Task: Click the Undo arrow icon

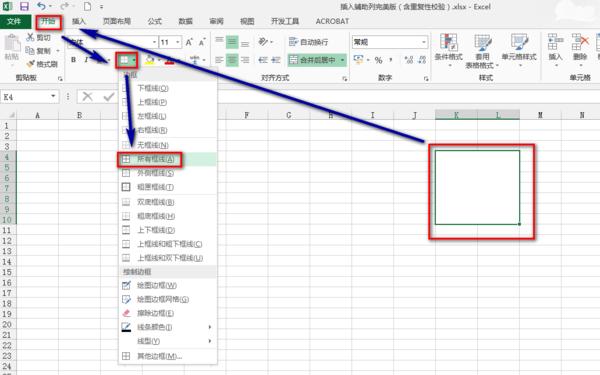Action: (41, 6)
